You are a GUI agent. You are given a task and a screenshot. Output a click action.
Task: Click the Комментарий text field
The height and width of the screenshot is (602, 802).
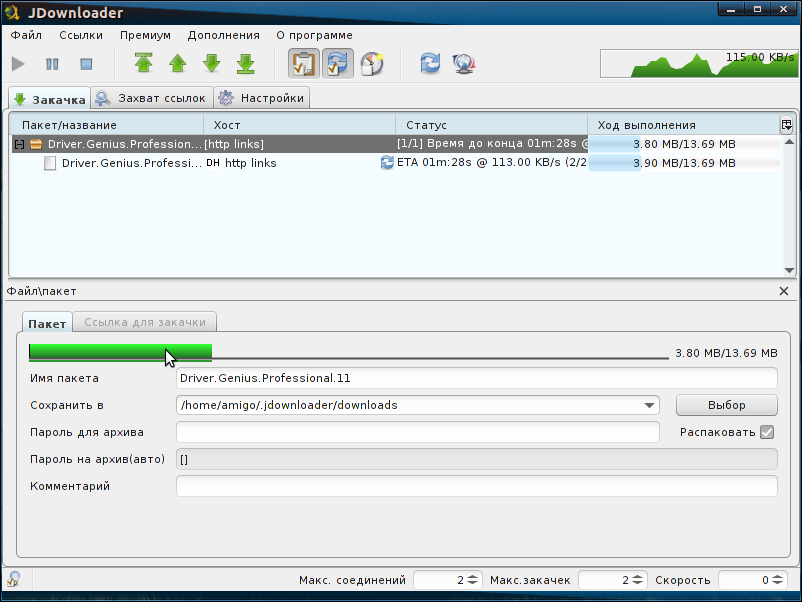pyautogui.click(x=477, y=486)
